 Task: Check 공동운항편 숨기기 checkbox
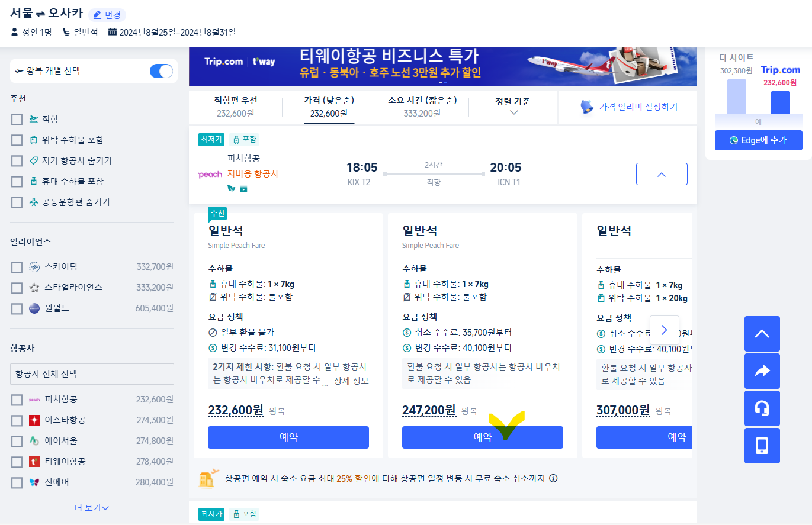pyautogui.click(x=17, y=202)
